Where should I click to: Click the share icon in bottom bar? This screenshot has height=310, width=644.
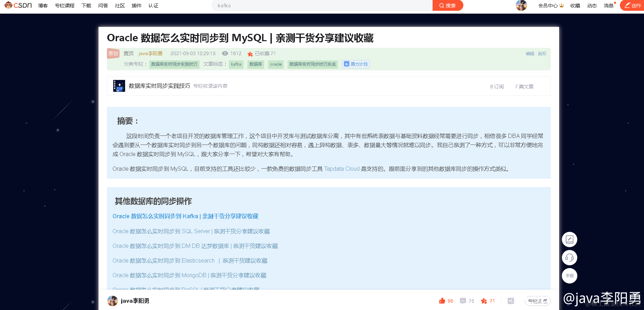[x=511, y=301]
